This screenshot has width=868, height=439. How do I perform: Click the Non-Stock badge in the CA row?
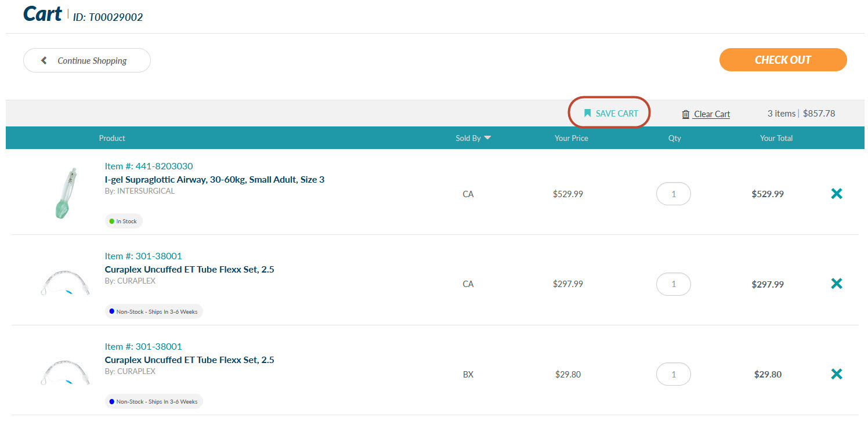(x=154, y=311)
